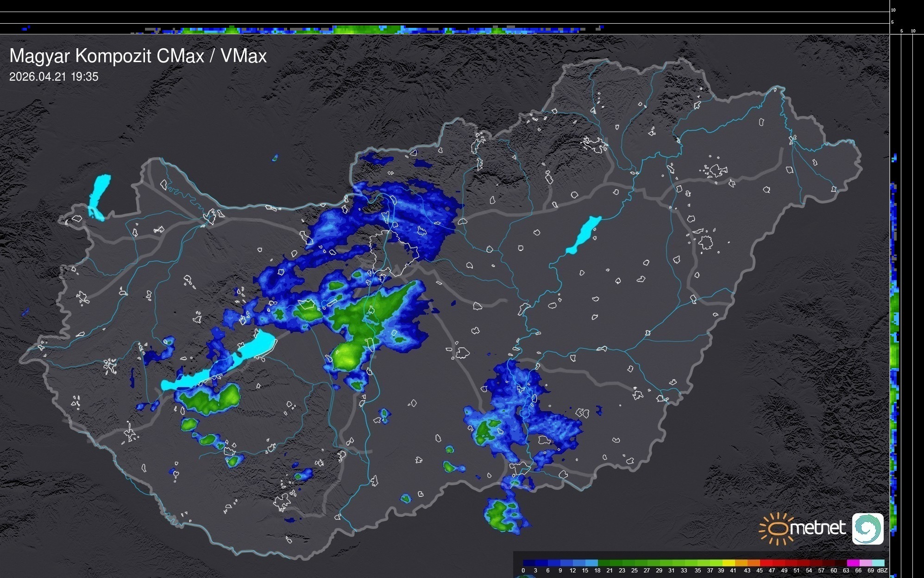924x578 pixels.
Task: Select the light cyan 69 dBZ swatch
Action: coord(878,563)
